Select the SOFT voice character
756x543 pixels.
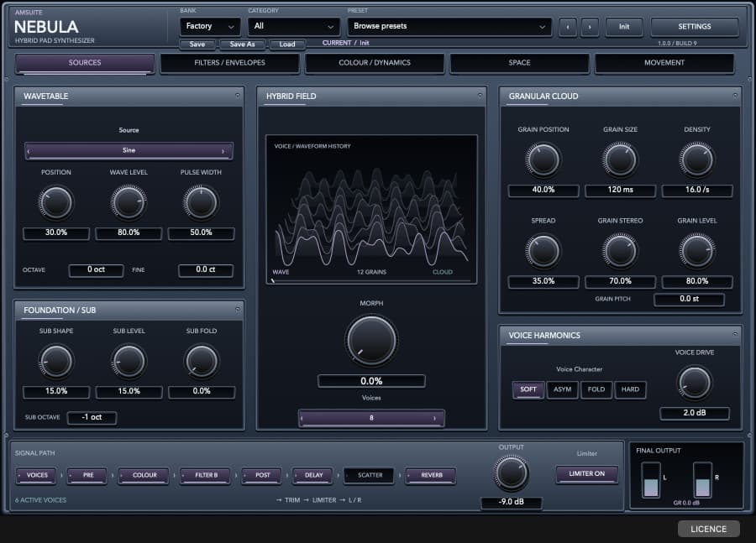tap(528, 389)
